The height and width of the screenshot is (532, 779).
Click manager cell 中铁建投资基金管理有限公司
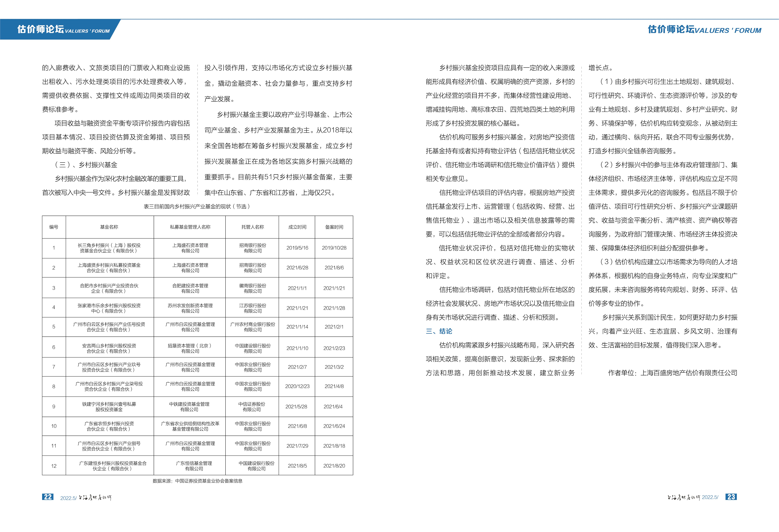pos(189,407)
